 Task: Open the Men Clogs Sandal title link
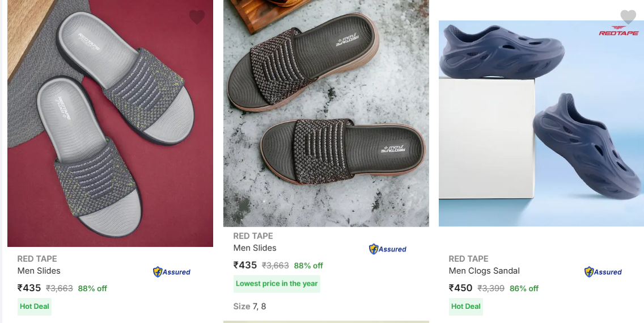pyautogui.click(x=484, y=271)
